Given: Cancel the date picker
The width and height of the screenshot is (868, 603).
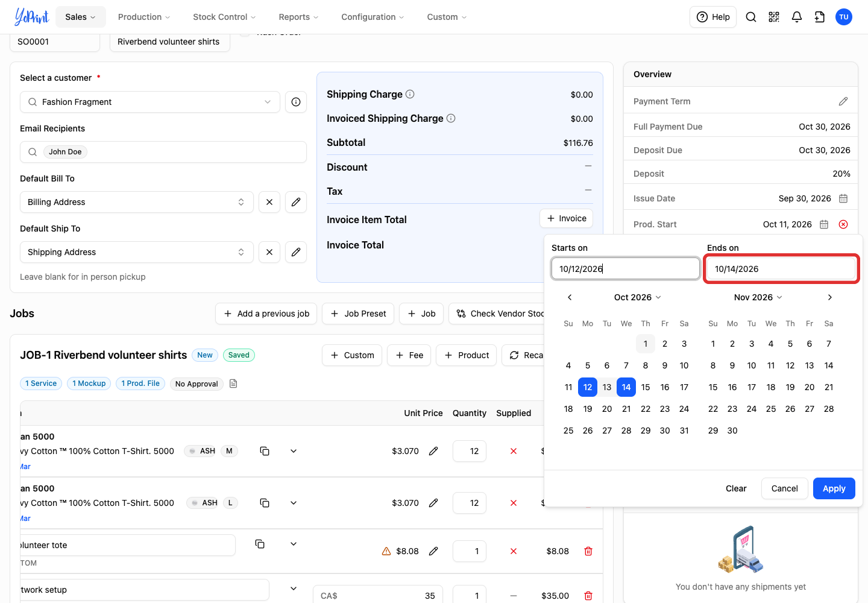Looking at the screenshot, I should click(x=785, y=488).
